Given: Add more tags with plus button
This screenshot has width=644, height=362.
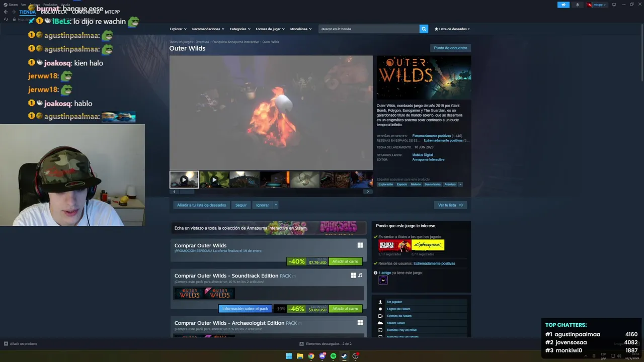Looking at the screenshot, I should tap(460, 185).
